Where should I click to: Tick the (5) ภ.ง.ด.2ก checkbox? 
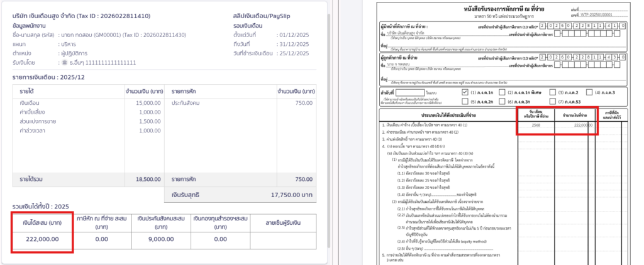[x=465, y=100]
